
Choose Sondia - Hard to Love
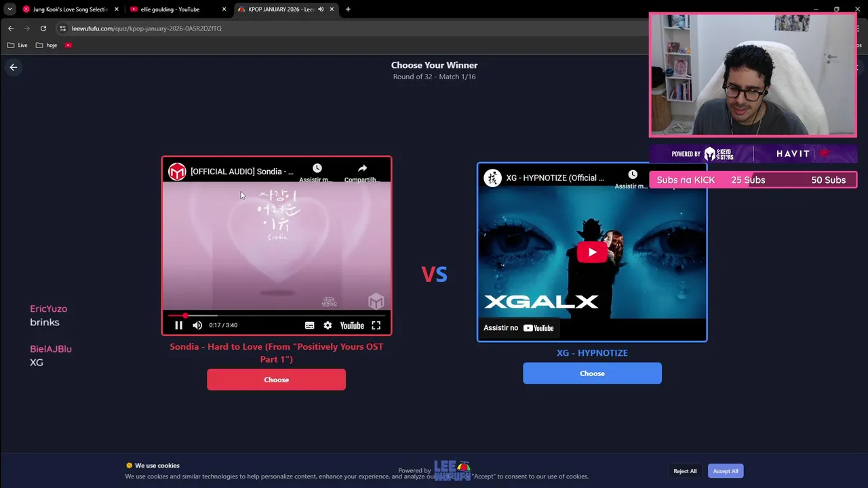pyautogui.click(x=276, y=380)
